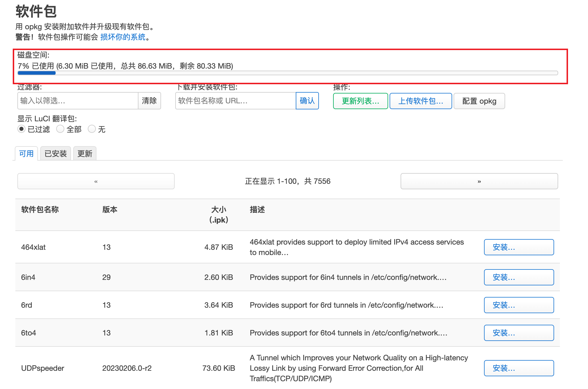Screen dimensions: 588x389
Task: Focus the filter input field
Action: pyautogui.click(x=78, y=101)
